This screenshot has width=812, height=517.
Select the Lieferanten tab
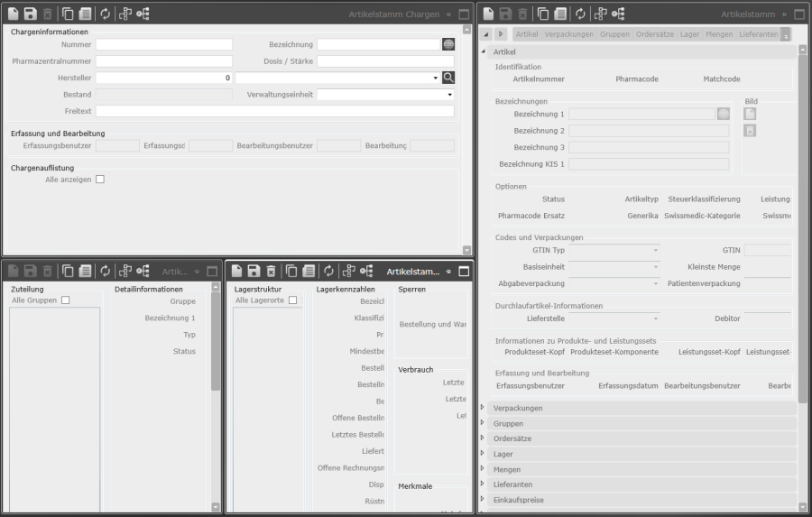tap(760, 34)
